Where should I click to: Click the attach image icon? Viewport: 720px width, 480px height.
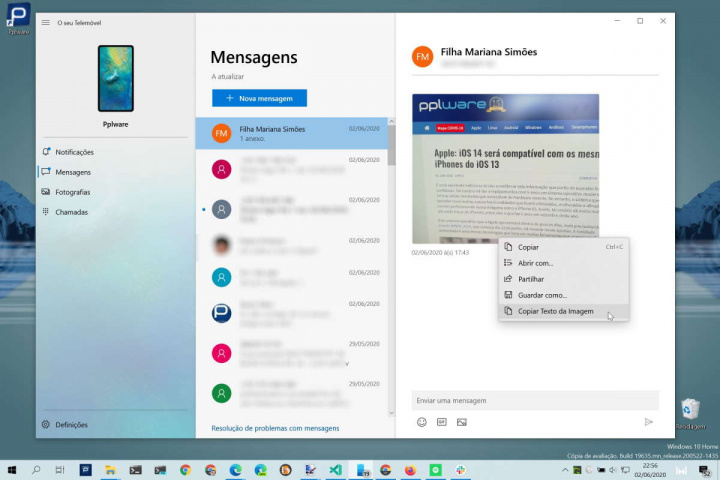pyautogui.click(x=461, y=422)
